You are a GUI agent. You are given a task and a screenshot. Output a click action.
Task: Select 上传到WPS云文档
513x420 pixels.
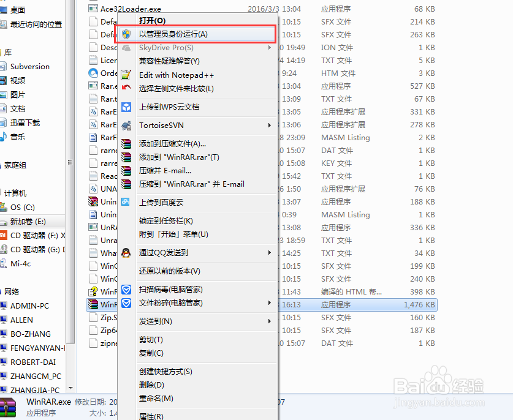pyautogui.click(x=169, y=107)
